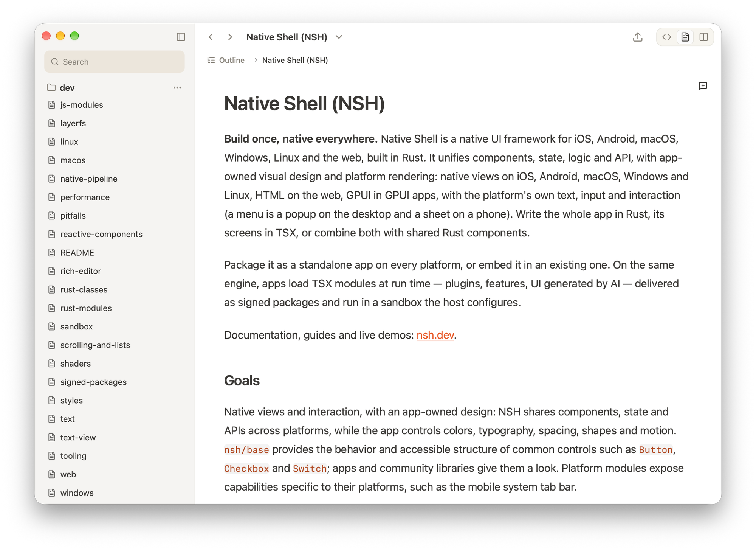Open the signed-packages document
This screenshot has height=550, width=756.
pos(115,382)
